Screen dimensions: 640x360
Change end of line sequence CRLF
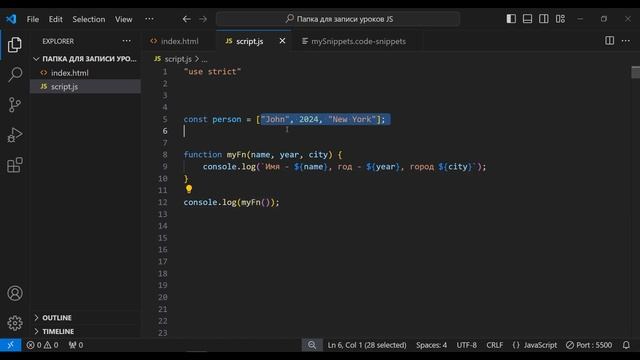tap(495, 345)
